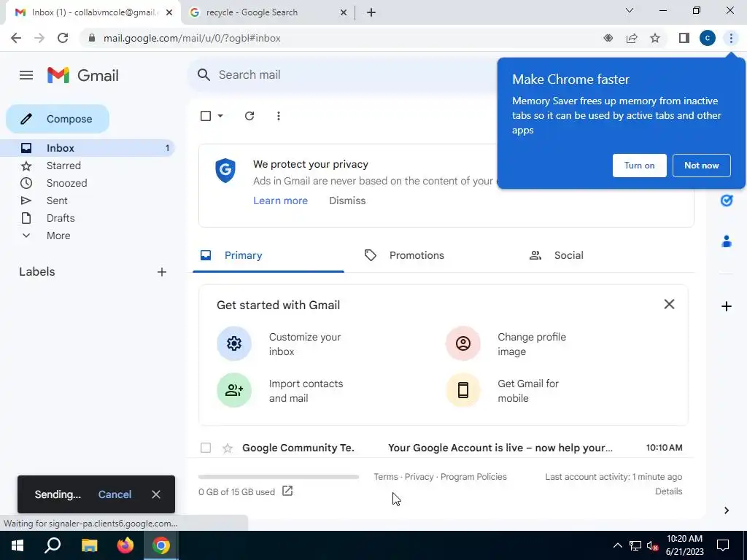Expand the More folders list

(58, 236)
